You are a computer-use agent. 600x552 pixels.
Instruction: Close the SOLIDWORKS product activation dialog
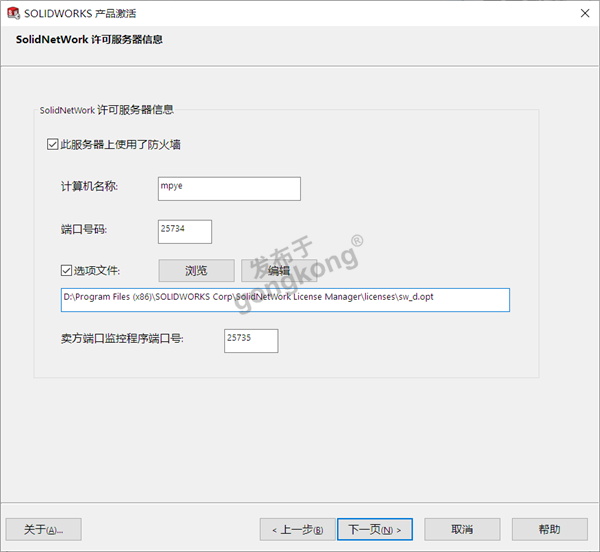tap(585, 13)
